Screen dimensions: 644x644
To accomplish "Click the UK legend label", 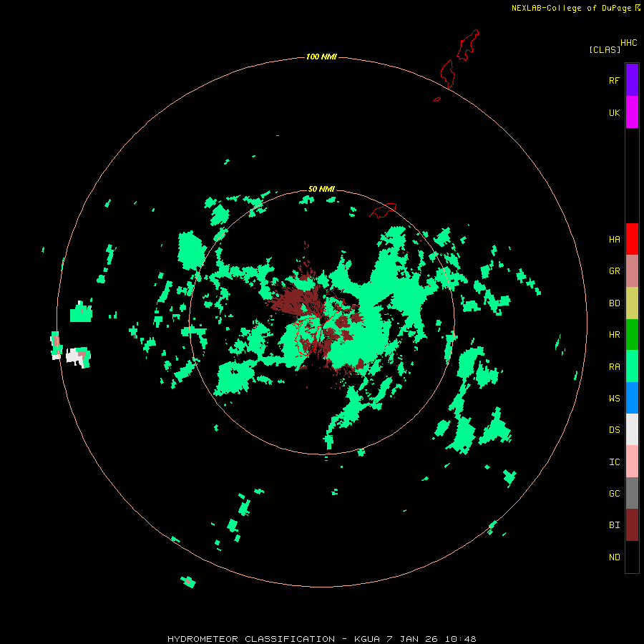I will [x=614, y=112].
